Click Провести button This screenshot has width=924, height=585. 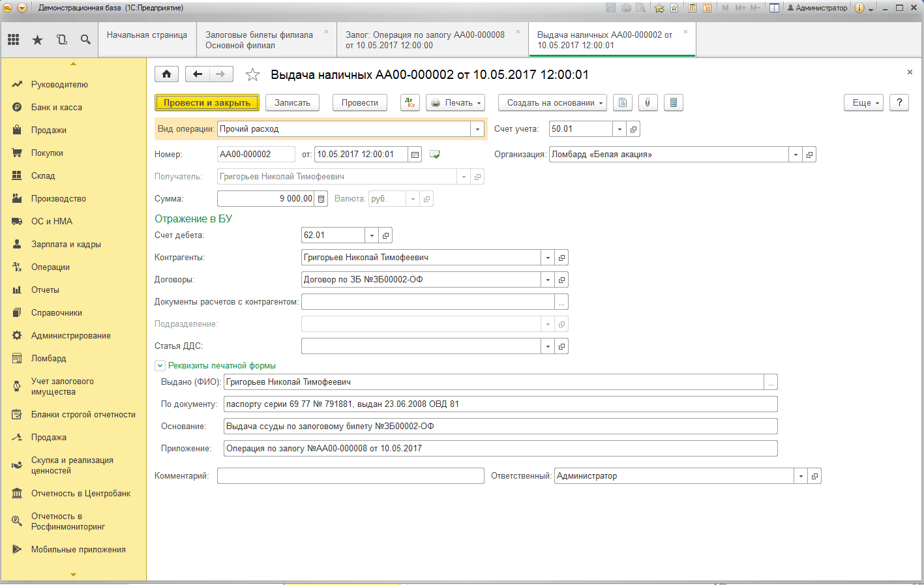pos(360,103)
